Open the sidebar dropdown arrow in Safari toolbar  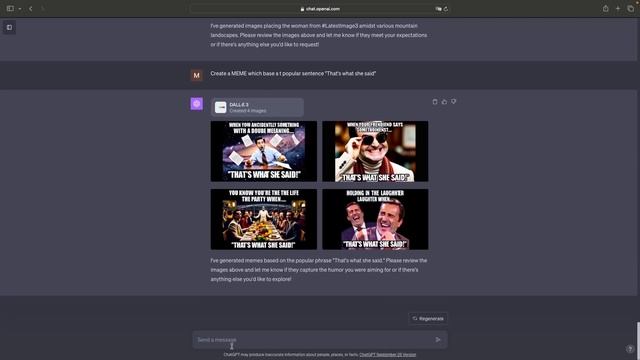[x=20, y=9]
